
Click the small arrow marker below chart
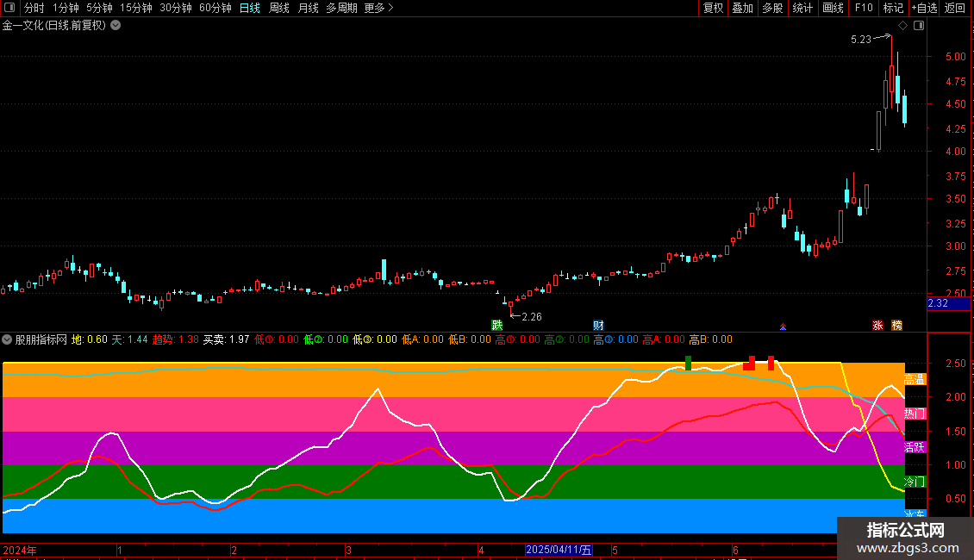point(783,327)
